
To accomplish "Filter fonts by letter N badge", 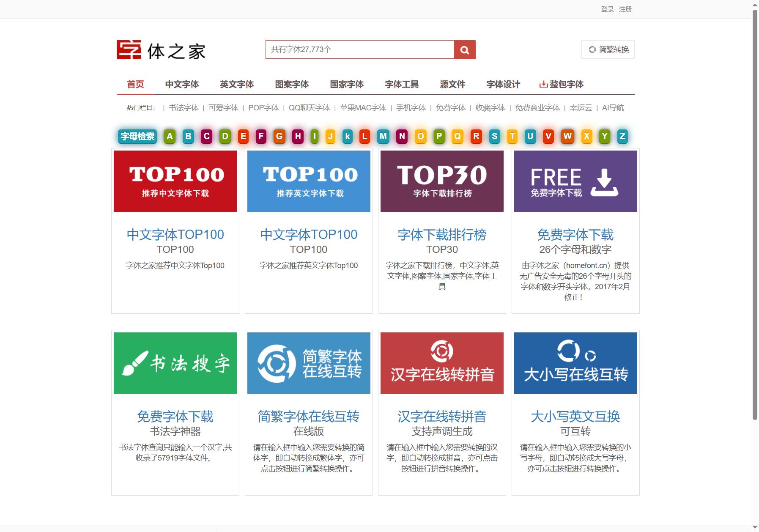I will coord(402,136).
